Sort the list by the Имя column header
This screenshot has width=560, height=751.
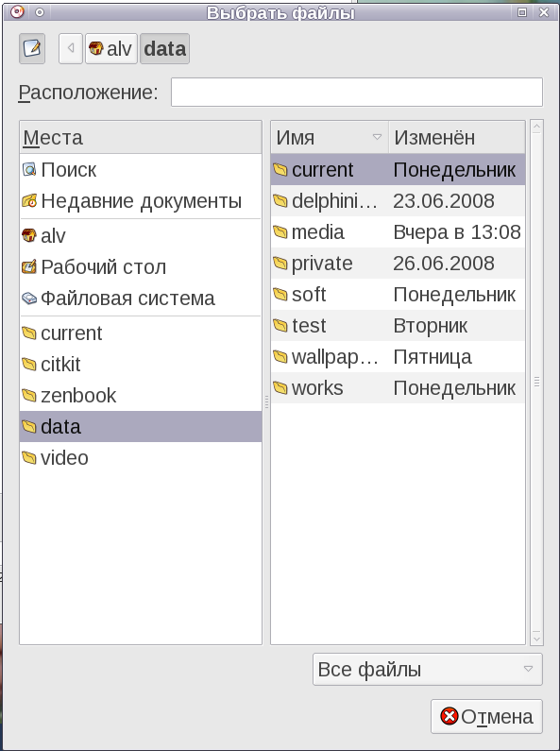pos(330,138)
